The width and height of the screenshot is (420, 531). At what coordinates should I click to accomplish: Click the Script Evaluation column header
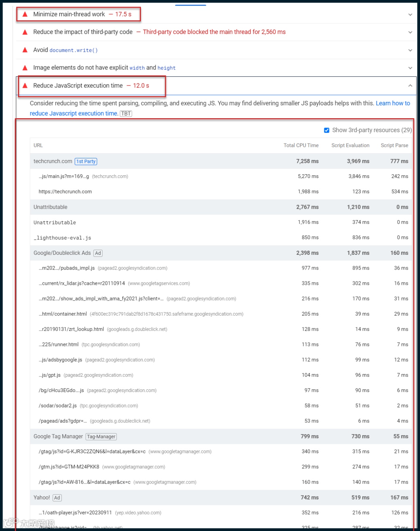350,146
